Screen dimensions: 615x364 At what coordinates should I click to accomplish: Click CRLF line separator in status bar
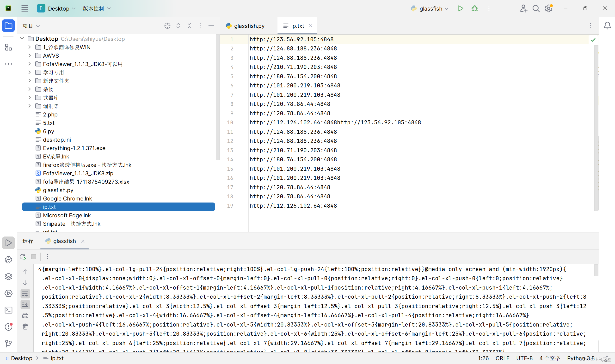pyautogui.click(x=502, y=358)
